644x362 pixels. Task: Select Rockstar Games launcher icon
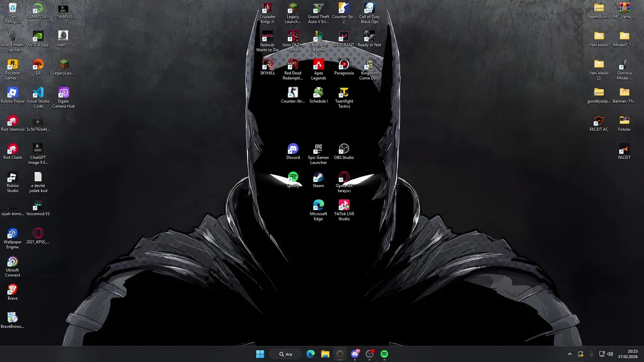(13, 70)
